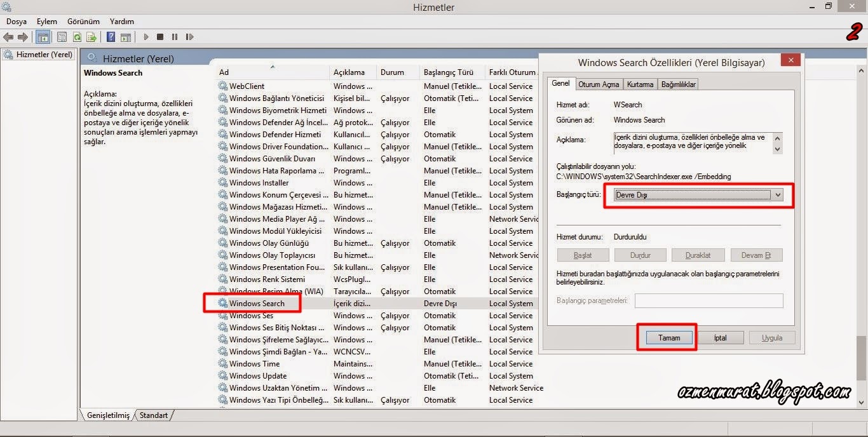
Task: Click the gear icon beside Windows Search row
Action: click(x=223, y=303)
